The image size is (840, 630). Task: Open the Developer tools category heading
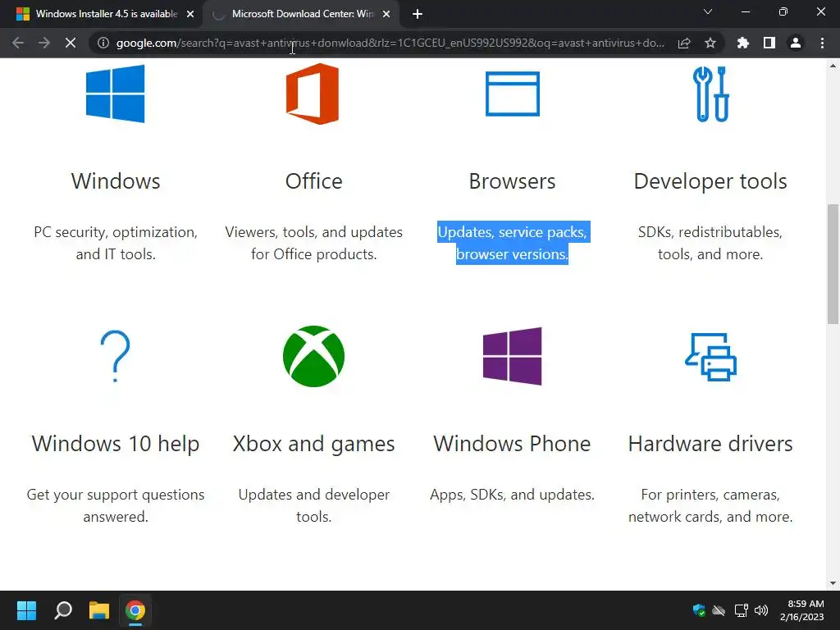click(710, 181)
